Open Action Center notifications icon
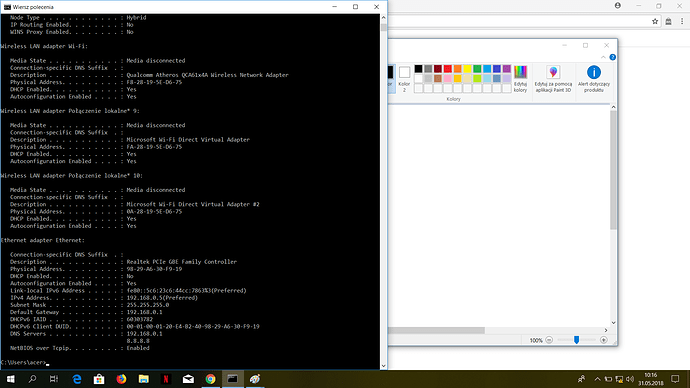 [x=675, y=379]
